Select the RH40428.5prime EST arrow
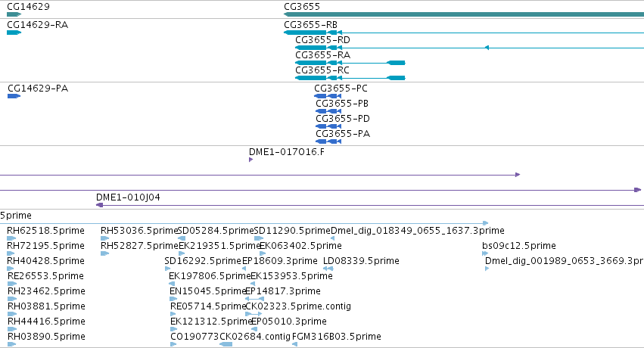This screenshot has height=348, width=644. pyautogui.click(x=11, y=269)
